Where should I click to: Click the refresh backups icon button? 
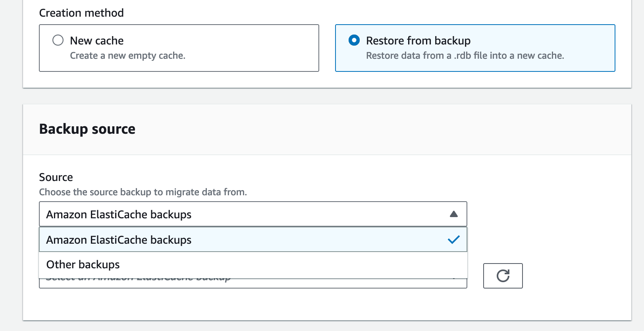click(503, 276)
